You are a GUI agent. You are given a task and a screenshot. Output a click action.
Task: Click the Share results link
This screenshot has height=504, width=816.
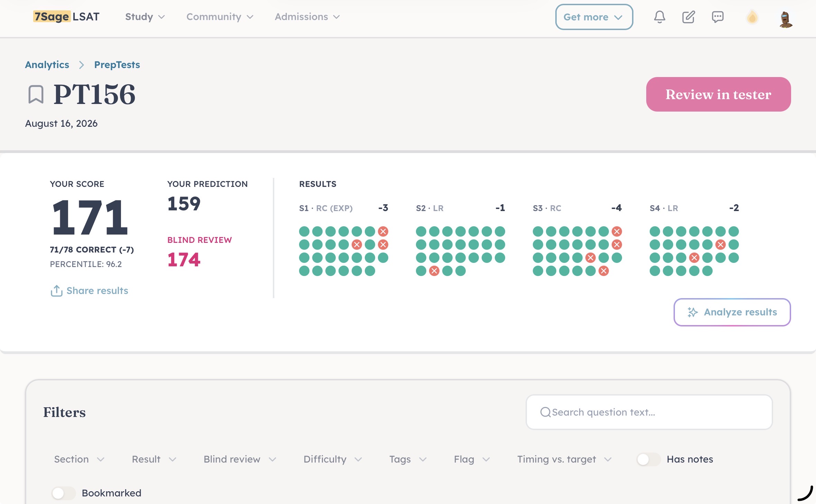[89, 291]
